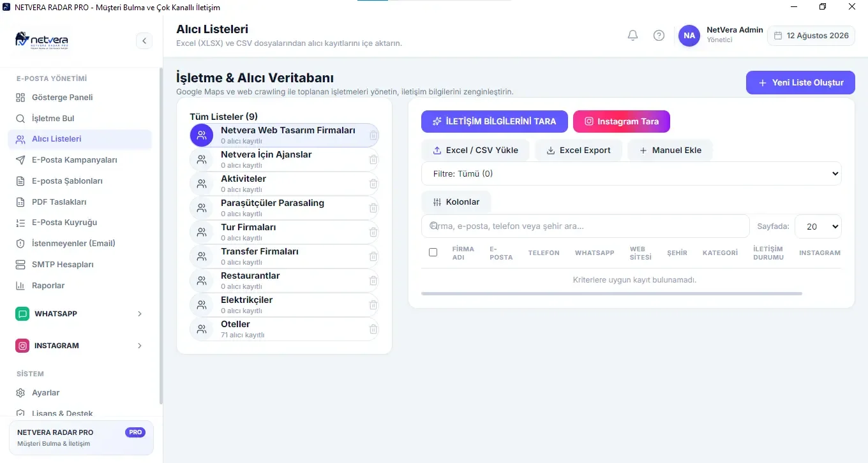
Task: Click the NetVera Admin user name
Action: [x=735, y=30]
